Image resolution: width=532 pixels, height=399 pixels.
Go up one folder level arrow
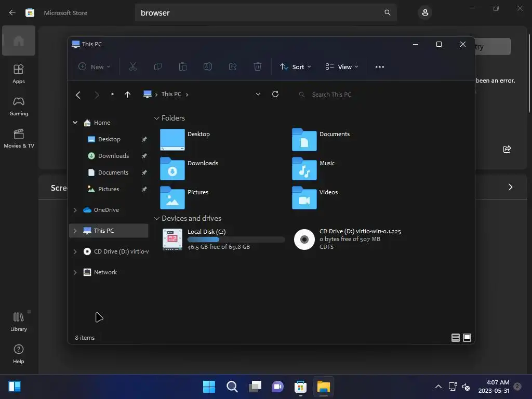click(127, 95)
